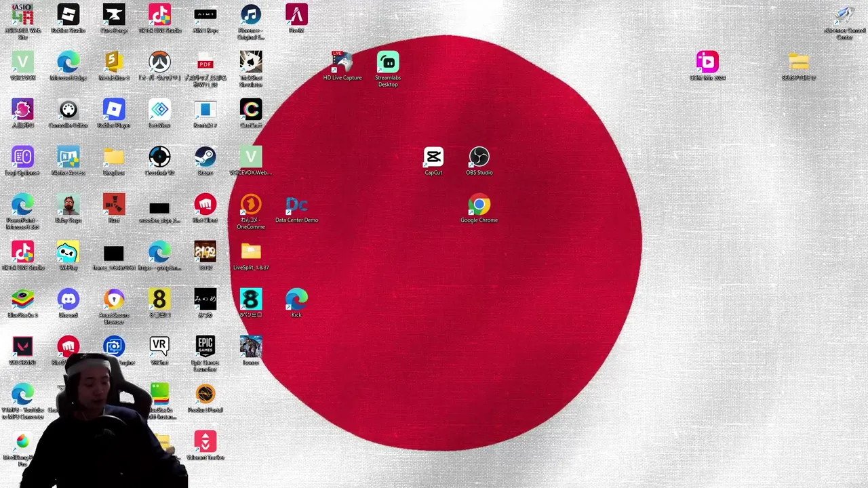Open the Controller Editor icon
Screen dimensions: 868x488
[x=68, y=110]
